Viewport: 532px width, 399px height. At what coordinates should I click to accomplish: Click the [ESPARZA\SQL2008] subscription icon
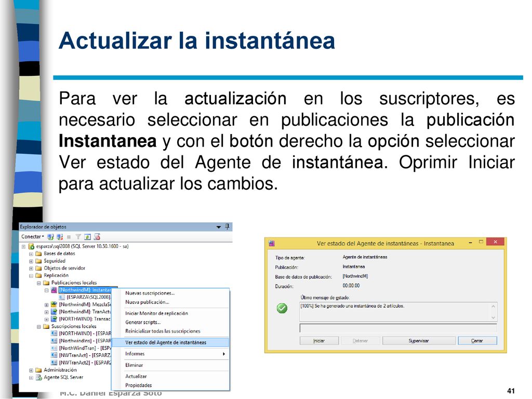(x=62, y=297)
